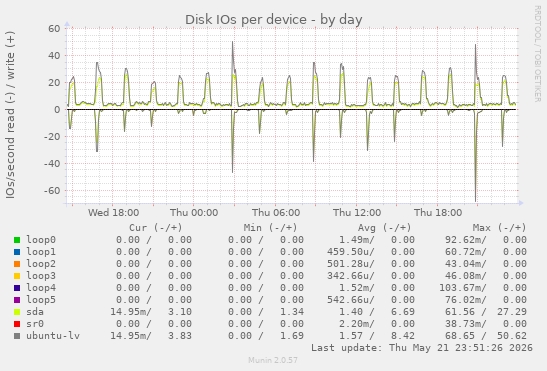Click the 'Thu 12:00' time axis label
This screenshot has width=547, height=371.
(x=357, y=213)
